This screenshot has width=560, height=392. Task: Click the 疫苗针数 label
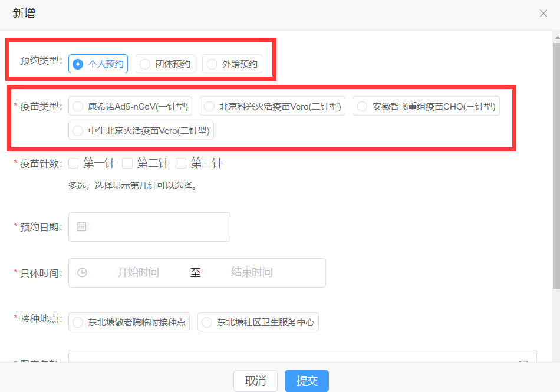click(x=41, y=163)
